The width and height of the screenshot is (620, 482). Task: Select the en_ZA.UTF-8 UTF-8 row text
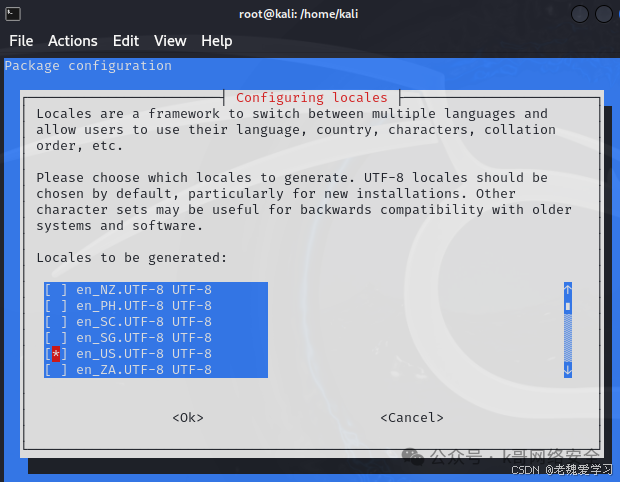(x=144, y=370)
